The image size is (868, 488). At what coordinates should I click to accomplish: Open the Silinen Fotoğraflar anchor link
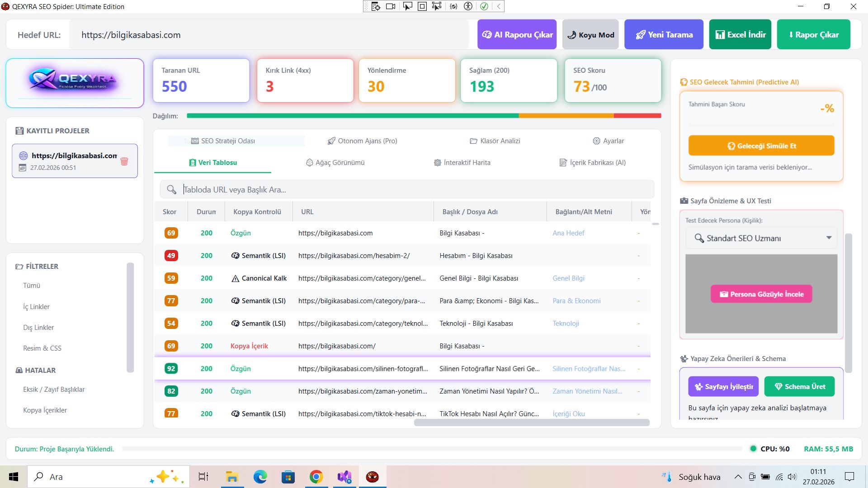pos(589,369)
